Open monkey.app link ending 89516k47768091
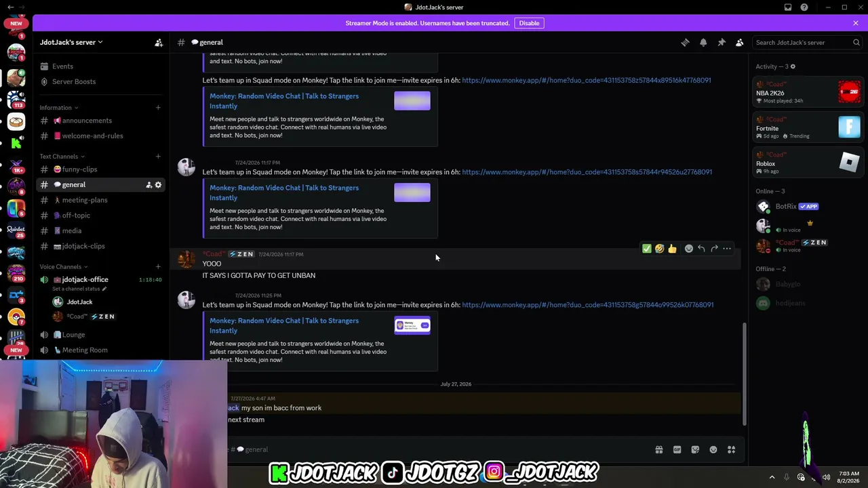 click(587, 80)
